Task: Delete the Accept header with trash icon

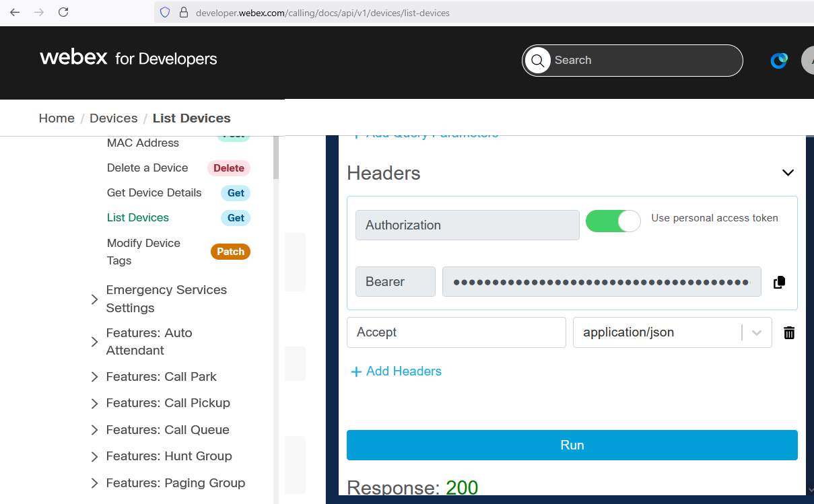Action: click(789, 332)
